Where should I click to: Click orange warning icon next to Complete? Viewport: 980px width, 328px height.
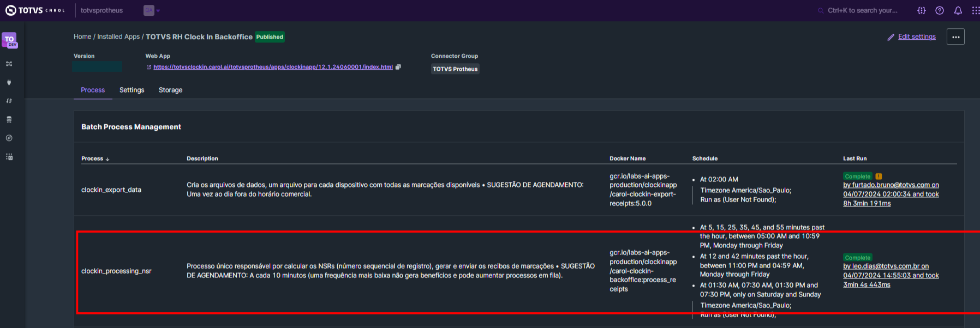[879, 176]
